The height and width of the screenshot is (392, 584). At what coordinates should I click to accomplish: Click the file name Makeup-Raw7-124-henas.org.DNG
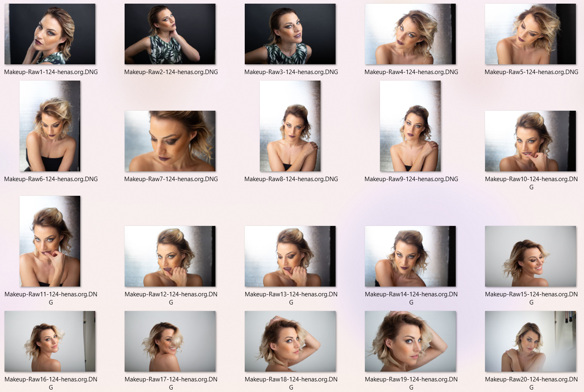pyautogui.click(x=171, y=179)
